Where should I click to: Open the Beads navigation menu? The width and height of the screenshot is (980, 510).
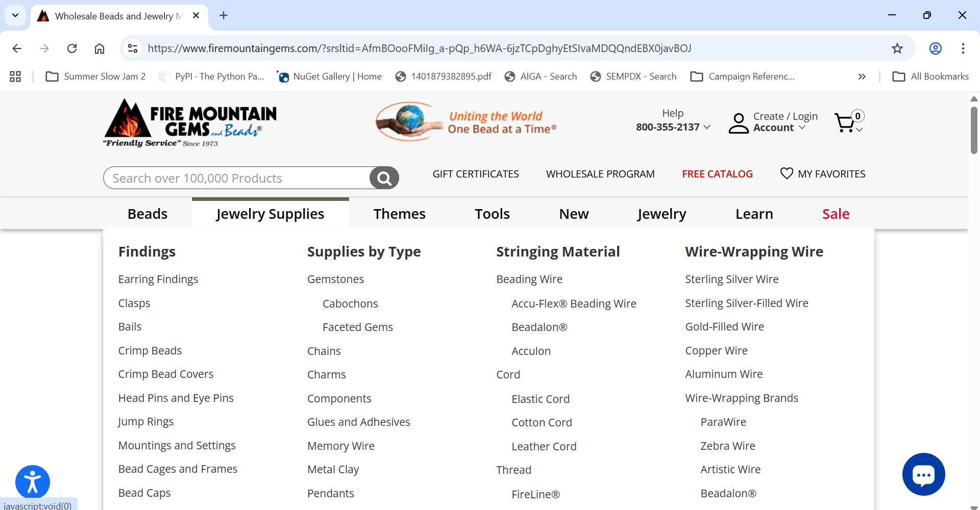(148, 214)
